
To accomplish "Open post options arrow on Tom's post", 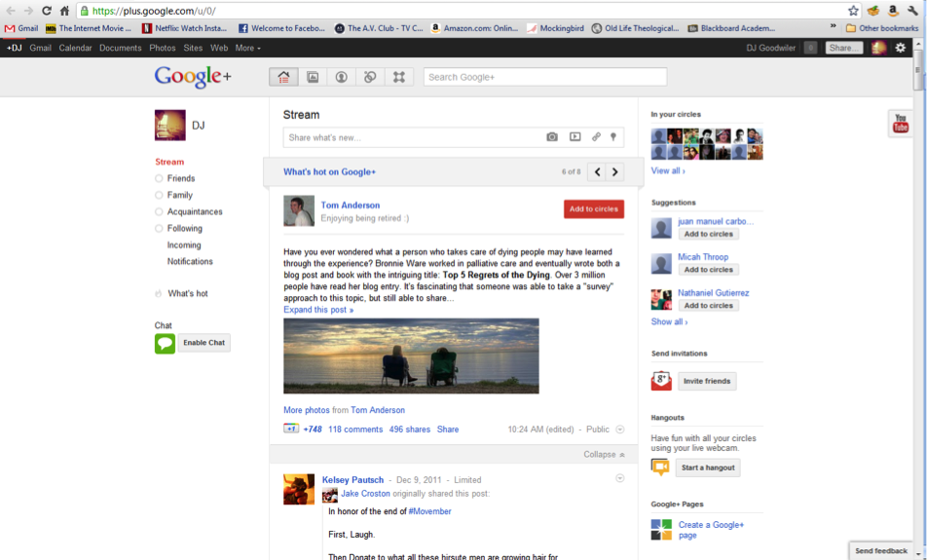I will (x=619, y=429).
